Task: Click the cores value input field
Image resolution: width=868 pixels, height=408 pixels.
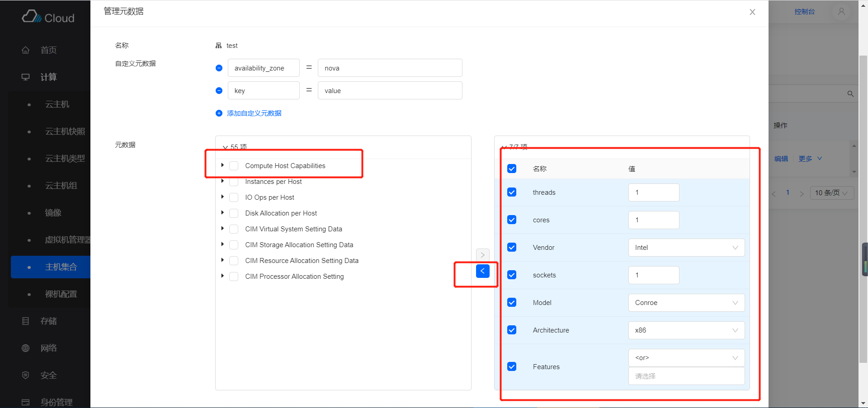Action: 653,220
